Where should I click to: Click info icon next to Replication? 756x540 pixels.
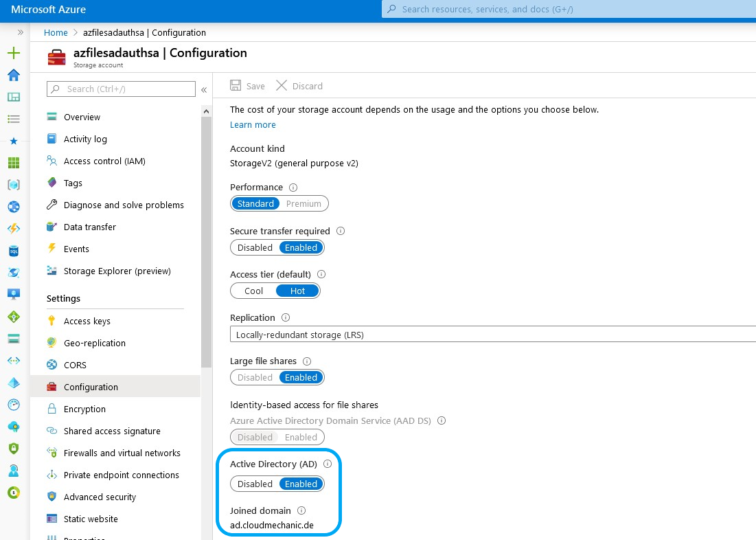pos(286,317)
